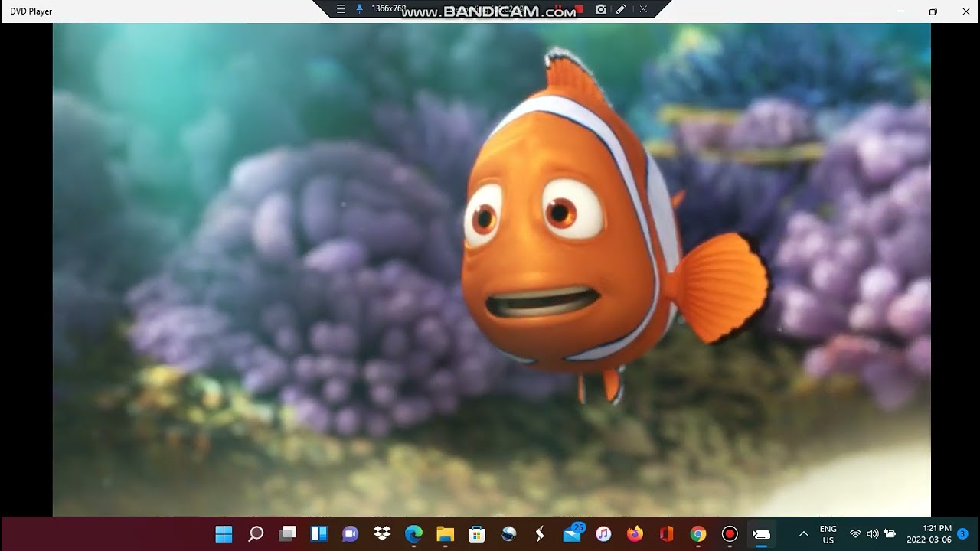This screenshot has height=551, width=980.
Task: Launch Firefox from the taskbar
Action: pyautogui.click(x=635, y=534)
